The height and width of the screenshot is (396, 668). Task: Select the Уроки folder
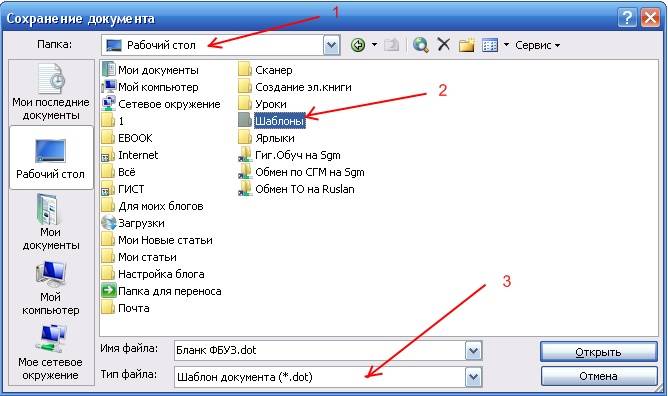click(262, 104)
